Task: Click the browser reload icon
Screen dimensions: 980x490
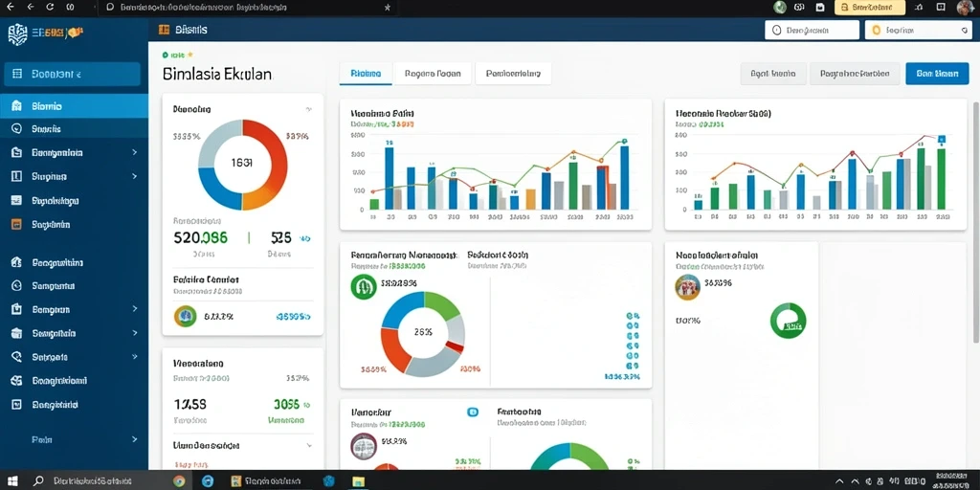Action: click(x=51, y=7)
